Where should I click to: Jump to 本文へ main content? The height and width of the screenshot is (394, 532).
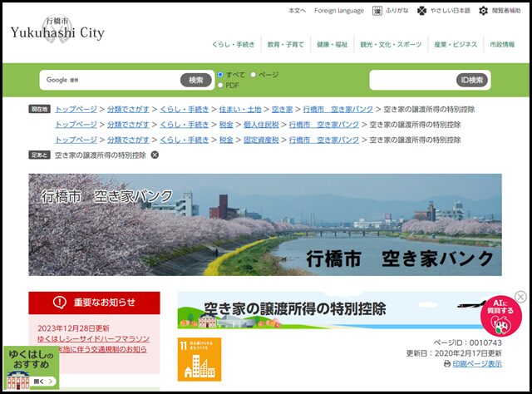click(297, 11)
